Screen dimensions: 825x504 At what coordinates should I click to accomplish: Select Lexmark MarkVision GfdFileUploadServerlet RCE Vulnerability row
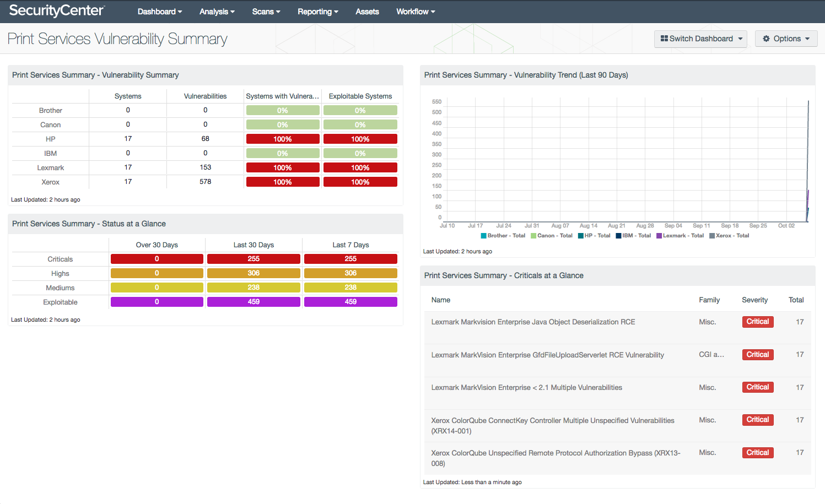tap(618, 361)
